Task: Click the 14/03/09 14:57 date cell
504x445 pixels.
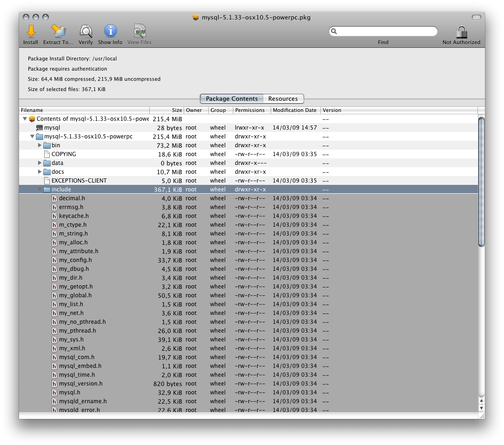Action: pos(295,128)
